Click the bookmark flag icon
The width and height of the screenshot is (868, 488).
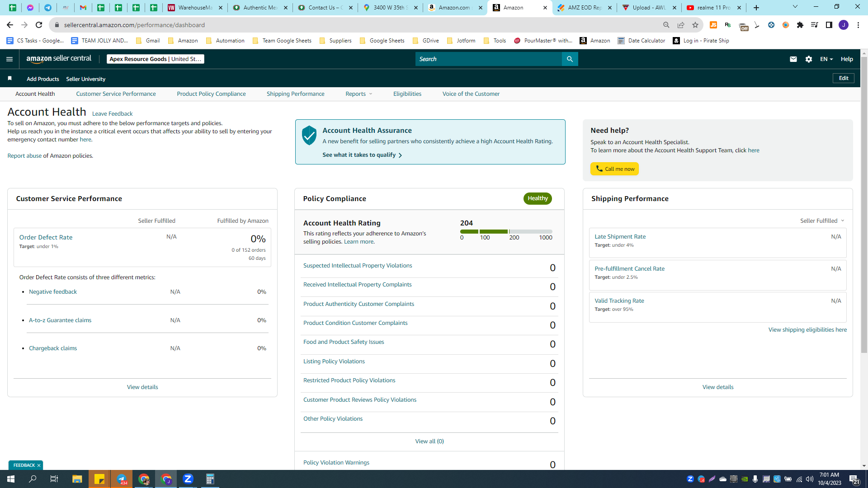click(9, 79)
